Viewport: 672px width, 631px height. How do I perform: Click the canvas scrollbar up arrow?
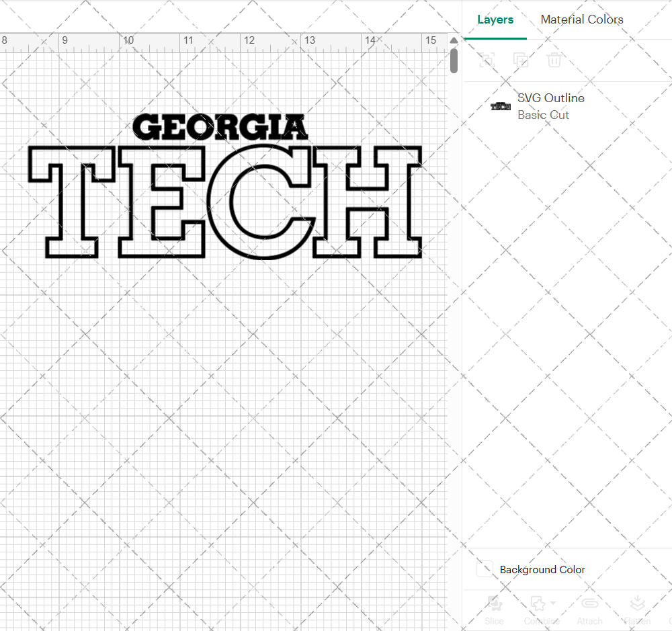coord(454,40)
